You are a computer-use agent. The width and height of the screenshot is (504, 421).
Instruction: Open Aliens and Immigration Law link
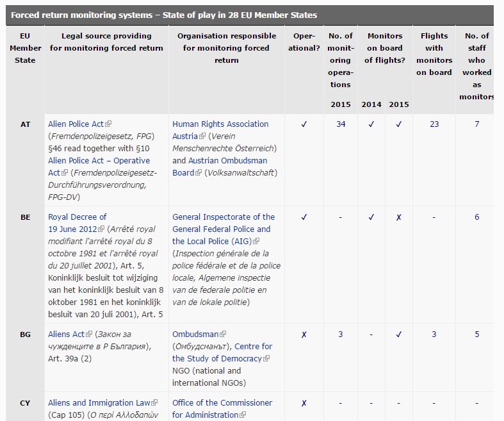coord(99,403)
